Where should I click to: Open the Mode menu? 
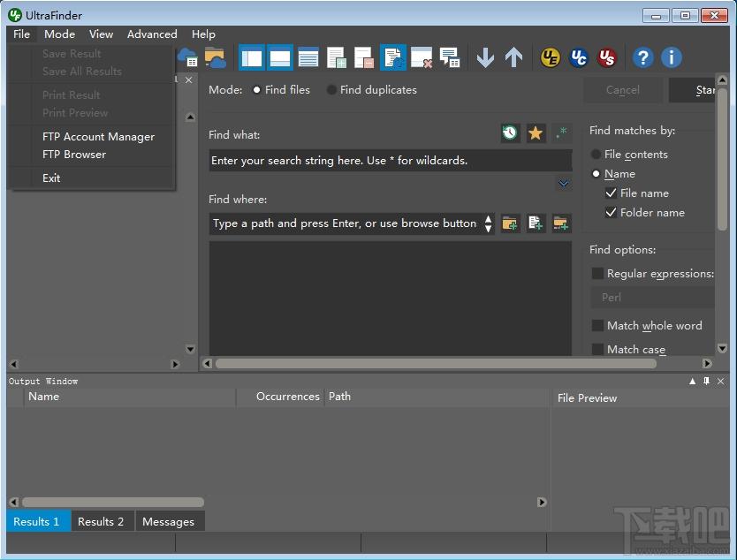point(60,34)
